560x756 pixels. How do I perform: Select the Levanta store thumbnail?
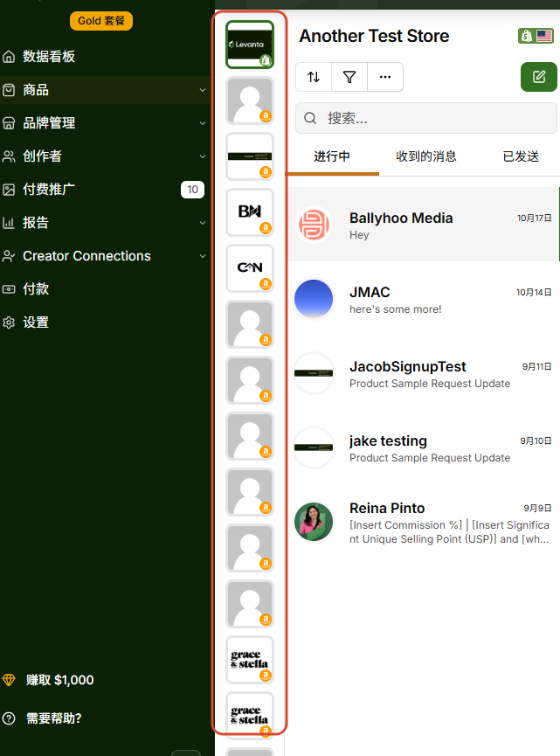click(x=250, y=45)
